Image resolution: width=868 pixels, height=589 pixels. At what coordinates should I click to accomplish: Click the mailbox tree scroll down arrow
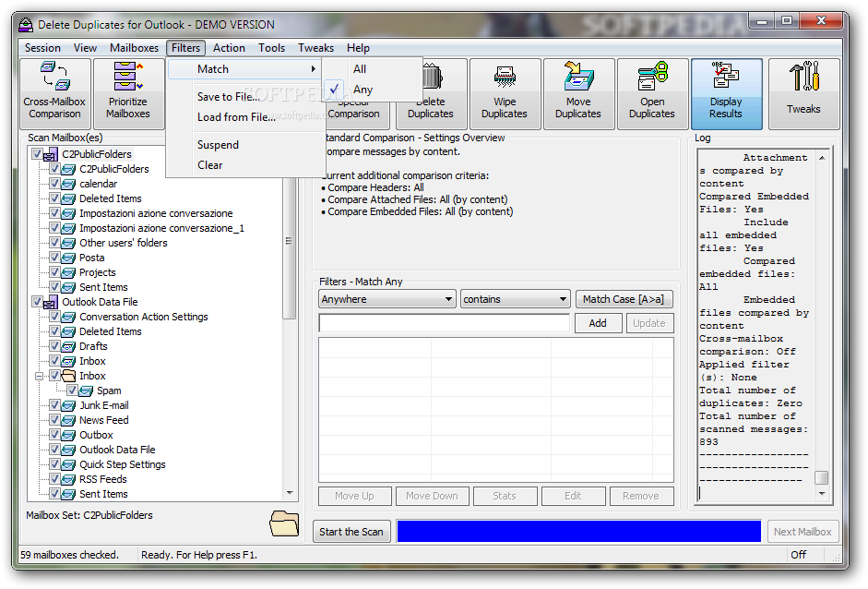pyautogui.click(x=290, y=493)
